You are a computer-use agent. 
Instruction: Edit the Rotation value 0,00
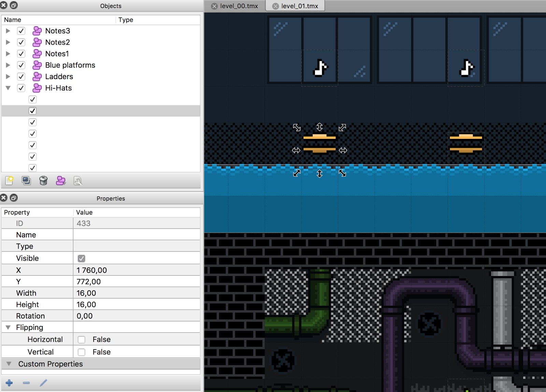pyautogui.click(x=136, y=316)
